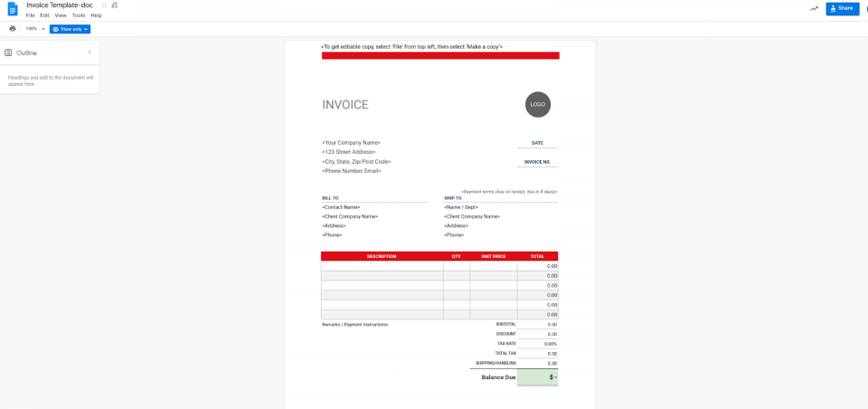Click the <Name / Dept> line
The image size is (868, 409).
click(461, 207)
